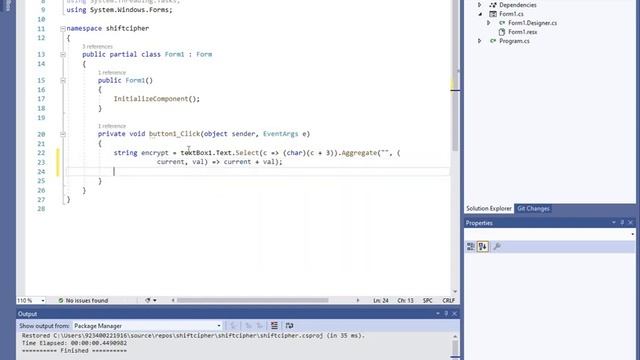Pin the Output panel with auto-hide icon

[x=446, y=313]
